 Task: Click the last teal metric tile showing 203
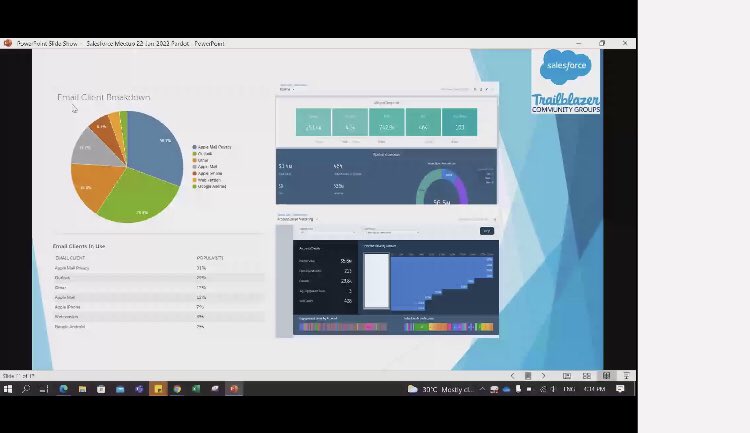[x=460, y=122]
